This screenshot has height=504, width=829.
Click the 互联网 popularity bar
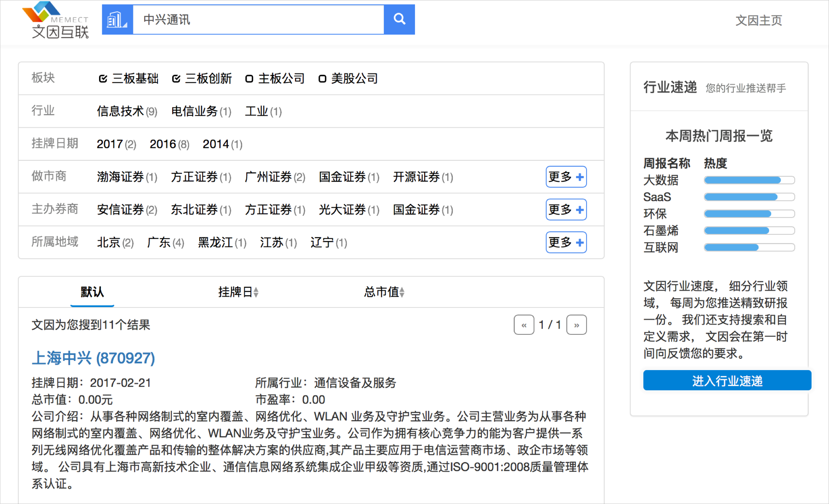(749, 247)
